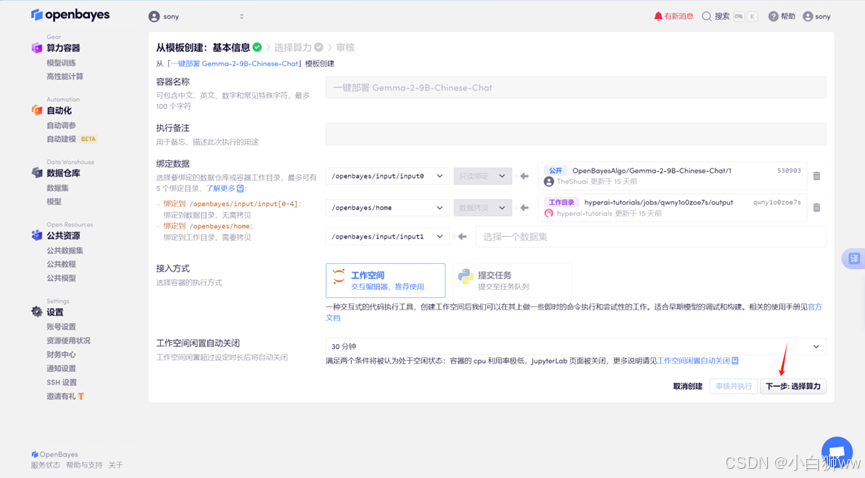Open the 30 分钟 idle shutdown dropdown

[x=576, y=347]
